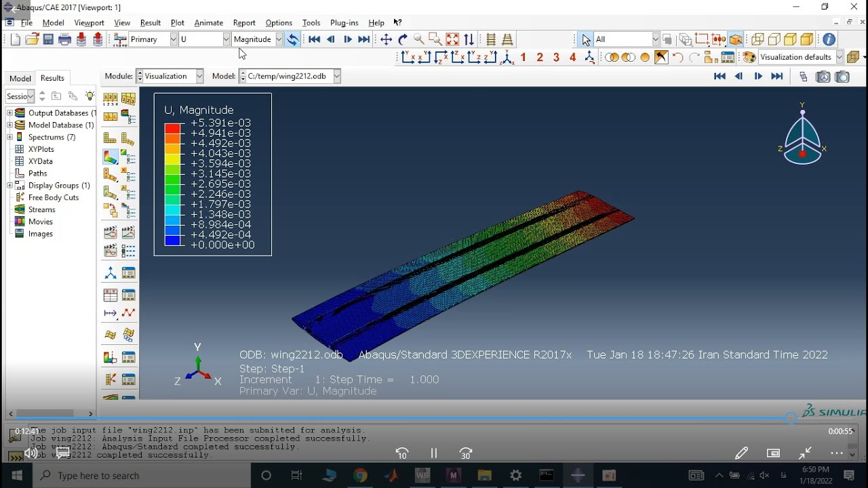The image size is (868, 488).
Task: Switch to the Model tab
Action: [20, 78]
